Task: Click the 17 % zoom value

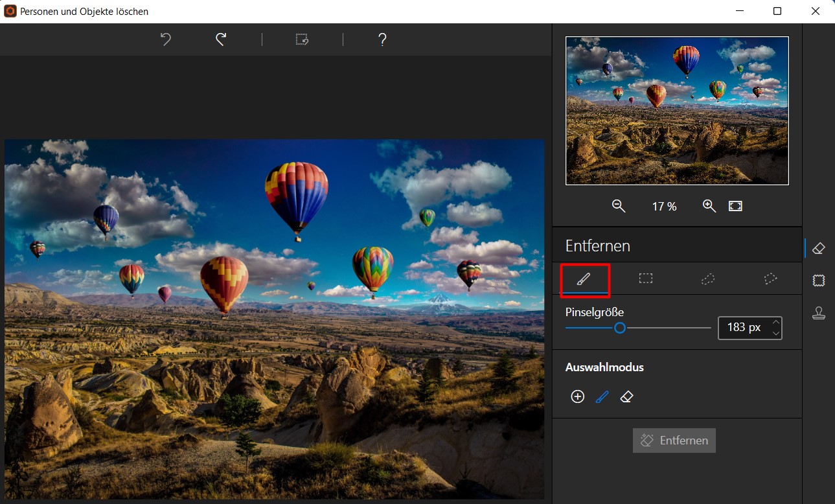Action: point(664,207)
